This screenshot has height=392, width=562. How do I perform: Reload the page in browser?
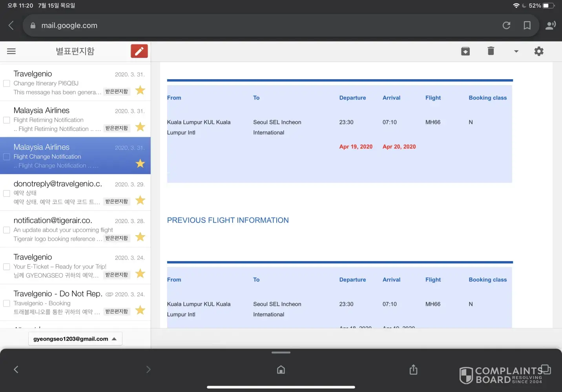pos(506,25)
